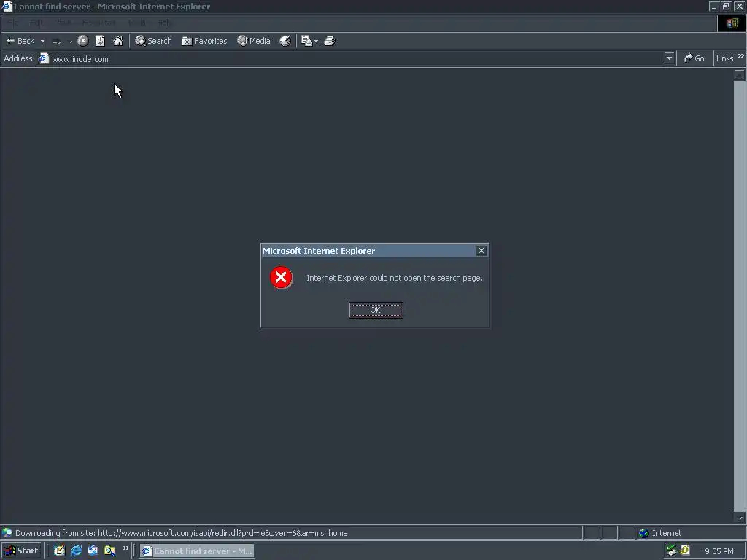Screen dimensions: 747x560
Task: Launch the first Quick Launch desktop icon
Action: coord(59,551)
